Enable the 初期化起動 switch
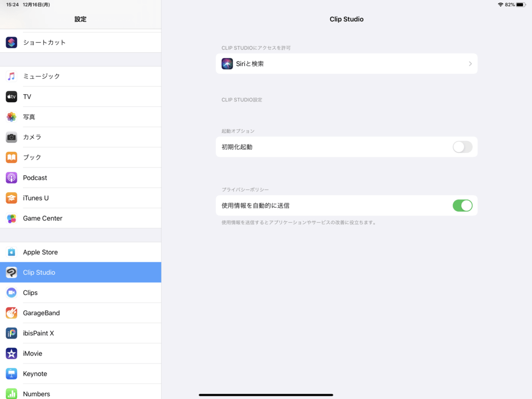532x399 pixels. tap(462, 147)
